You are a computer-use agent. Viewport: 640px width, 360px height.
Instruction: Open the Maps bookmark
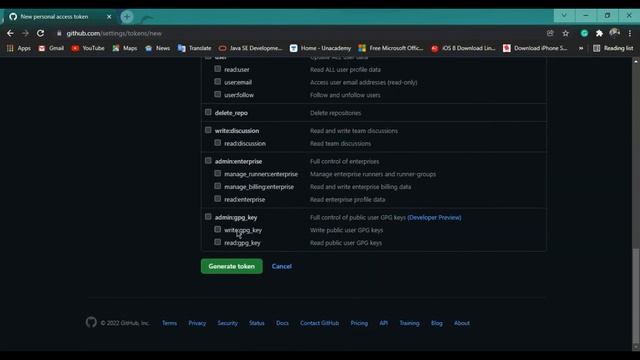coord(125,48)
